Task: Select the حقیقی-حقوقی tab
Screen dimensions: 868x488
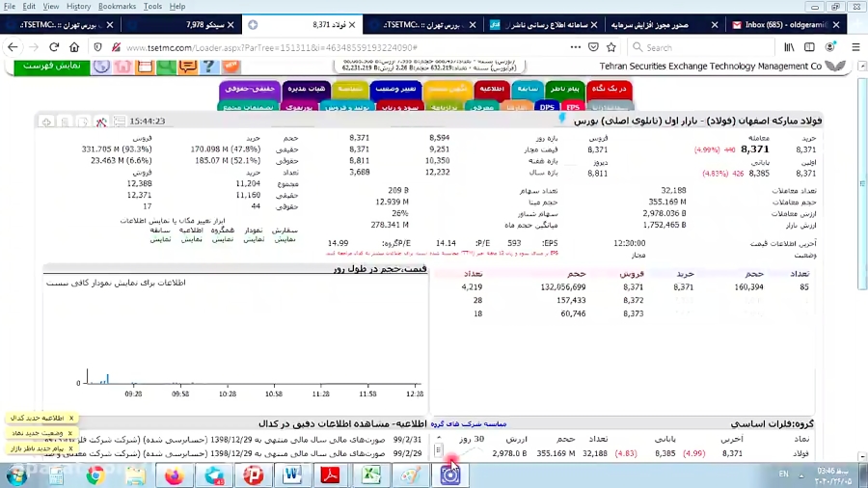Action: click(x=249, y=89)
